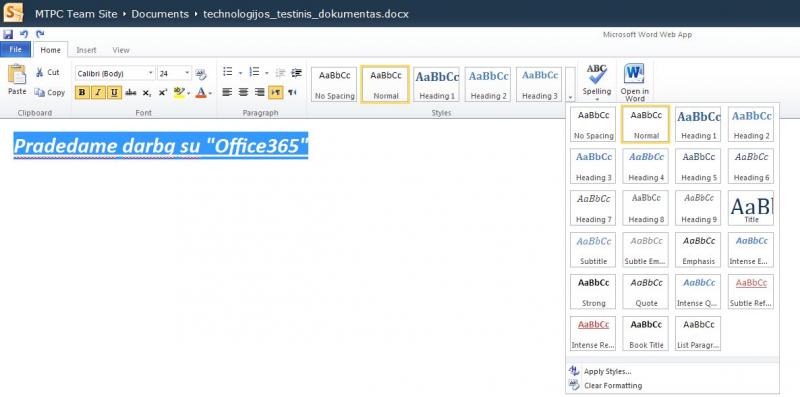Image resolution: width=800 pixels, height=397 pixels.
Task: Select Heading 2 style in ribbon
Action: (488, 84)
